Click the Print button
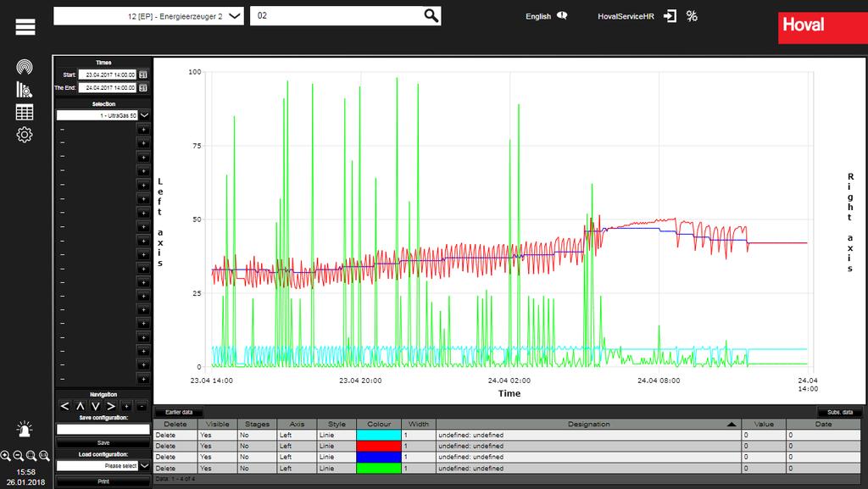This screenshot has width=868, height=489. click(x=103, y=481)
